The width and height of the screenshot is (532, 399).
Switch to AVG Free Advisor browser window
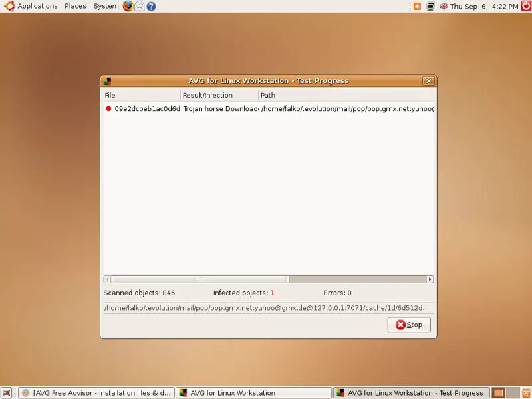pyautogui.click(x=96, y=393)
